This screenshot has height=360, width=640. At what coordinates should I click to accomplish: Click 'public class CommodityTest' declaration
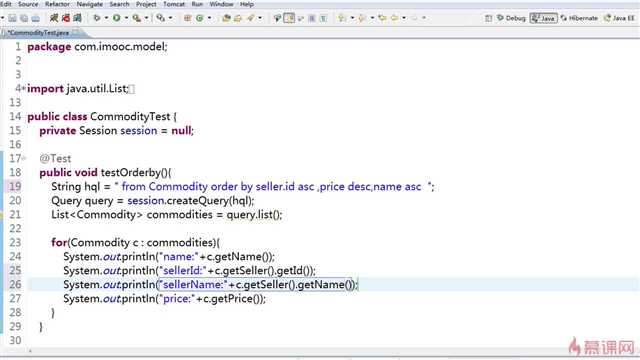coord(99,116)
